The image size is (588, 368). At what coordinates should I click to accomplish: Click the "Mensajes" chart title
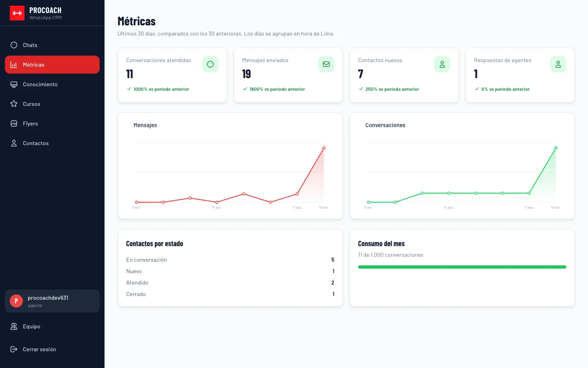[145, 125]
